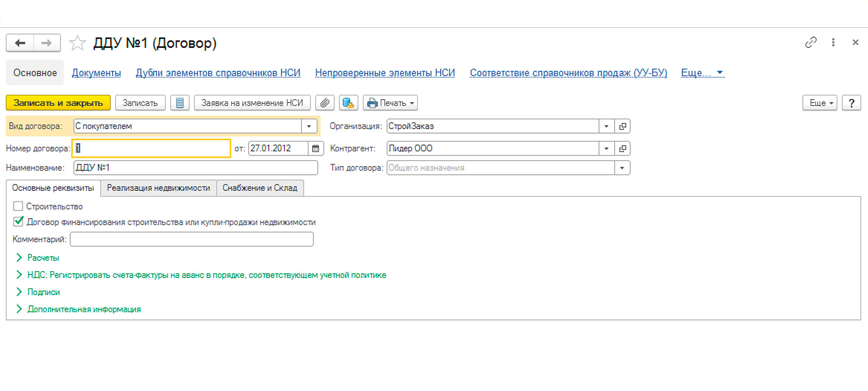
Task: Expand the Тип договора dropdown
Action: (x=622, y=168)
